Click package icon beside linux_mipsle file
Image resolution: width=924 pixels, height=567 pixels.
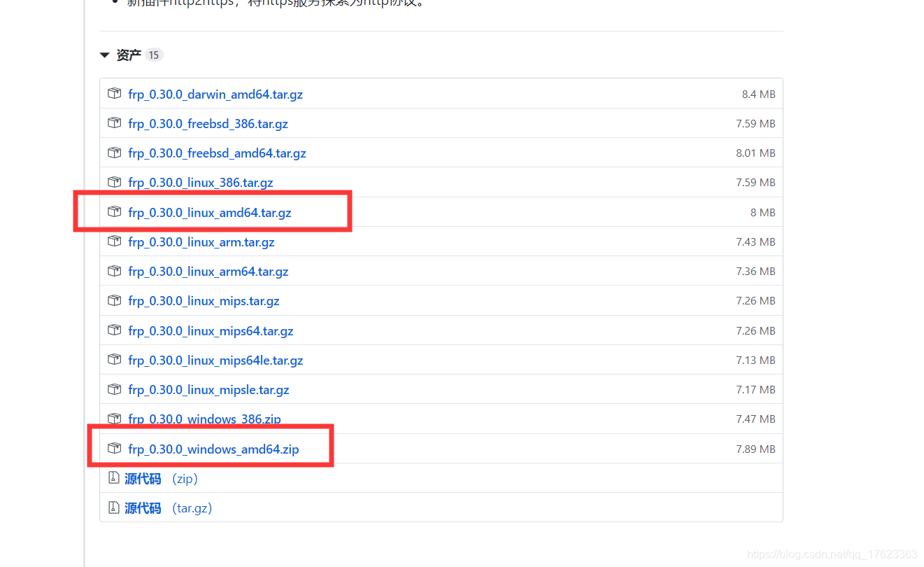pos(114,388)
